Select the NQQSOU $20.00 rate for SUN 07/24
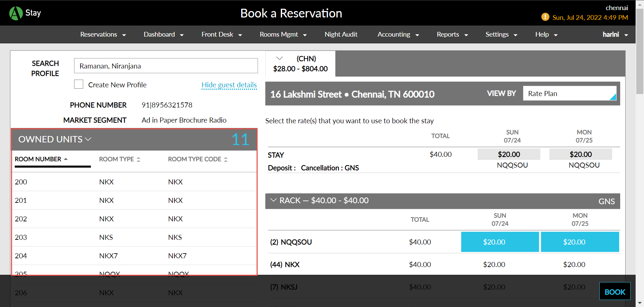 (x=500, y=242)
